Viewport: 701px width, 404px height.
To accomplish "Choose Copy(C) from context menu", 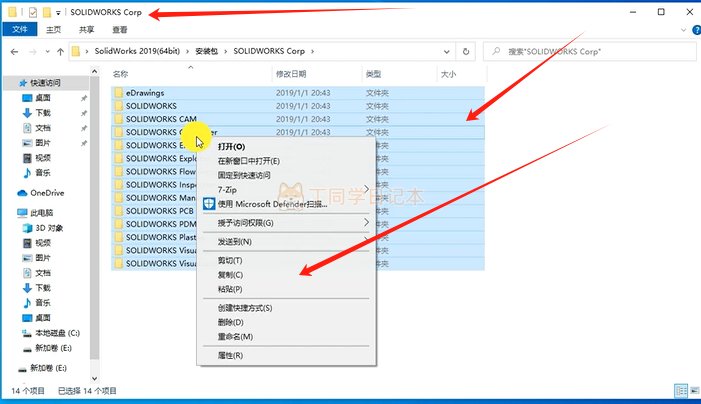I will click(x=286, y=275).
